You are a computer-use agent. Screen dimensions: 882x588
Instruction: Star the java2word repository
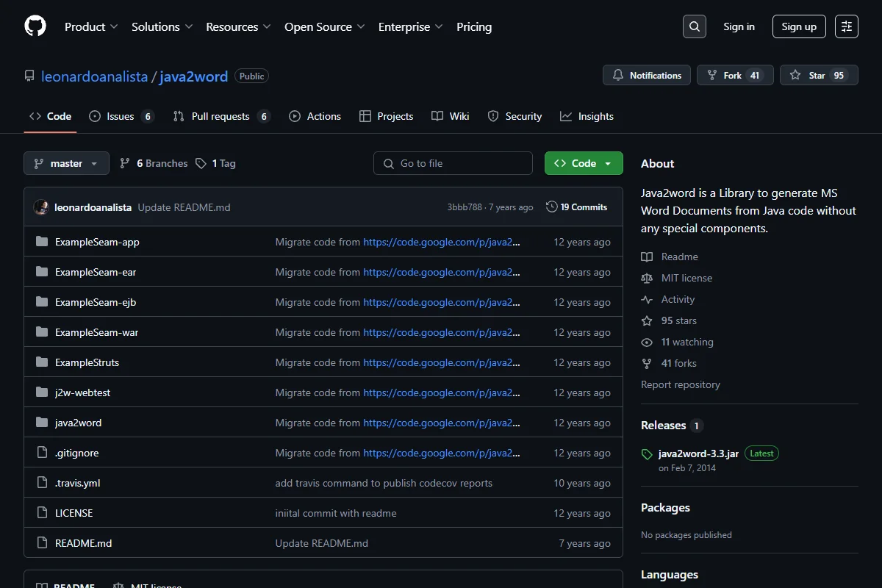pyautogui.click(x=819, y=75)
